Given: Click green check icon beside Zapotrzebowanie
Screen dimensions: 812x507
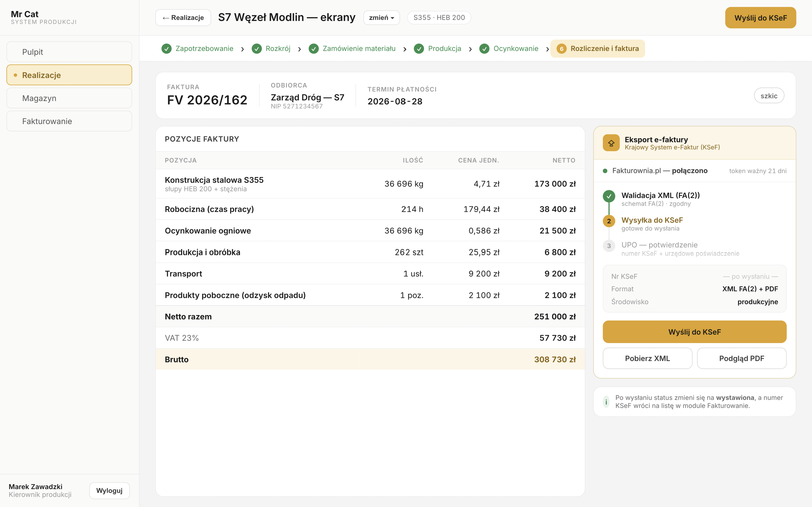Looking at the screenshot, I should pos(166,49).
